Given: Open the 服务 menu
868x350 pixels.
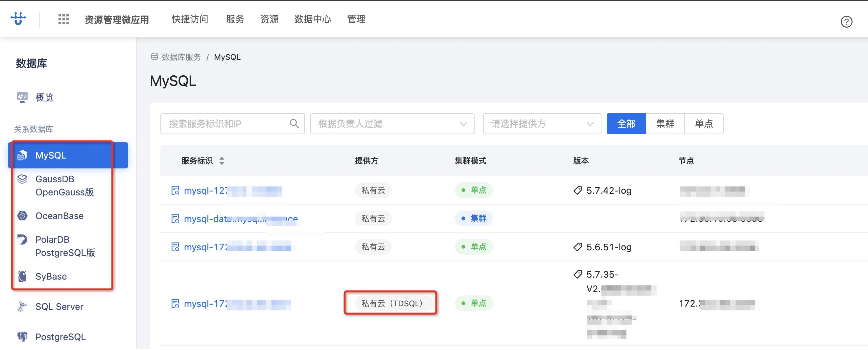Looking at the screenshot, I should tap(235, 19).
